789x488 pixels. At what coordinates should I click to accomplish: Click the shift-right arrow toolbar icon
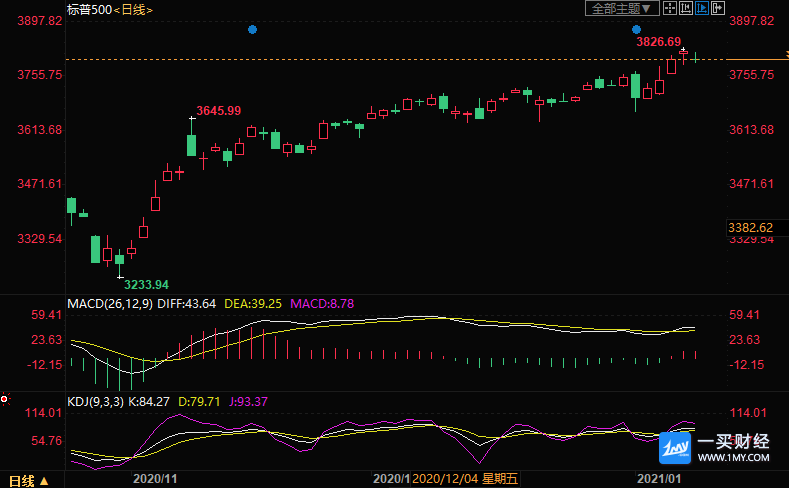[718, 8]
